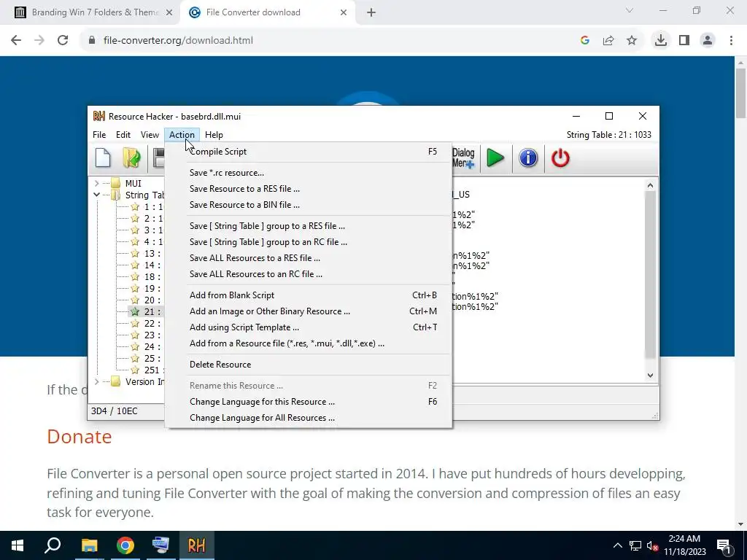Click the MUI folder icon
This screenshot has height=560, width=747.
point(115,183)
